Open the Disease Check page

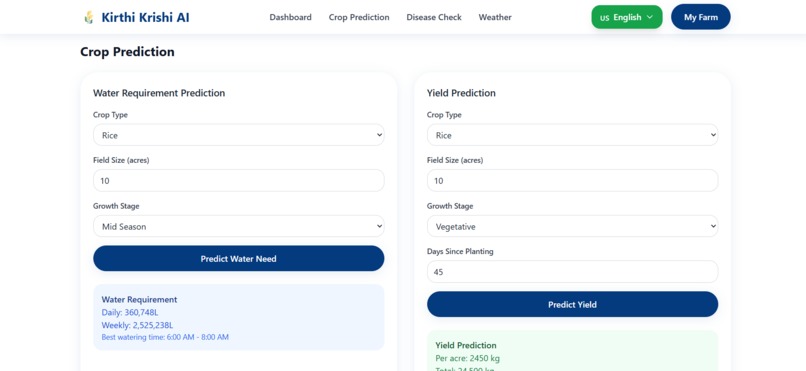click(434, 17)
